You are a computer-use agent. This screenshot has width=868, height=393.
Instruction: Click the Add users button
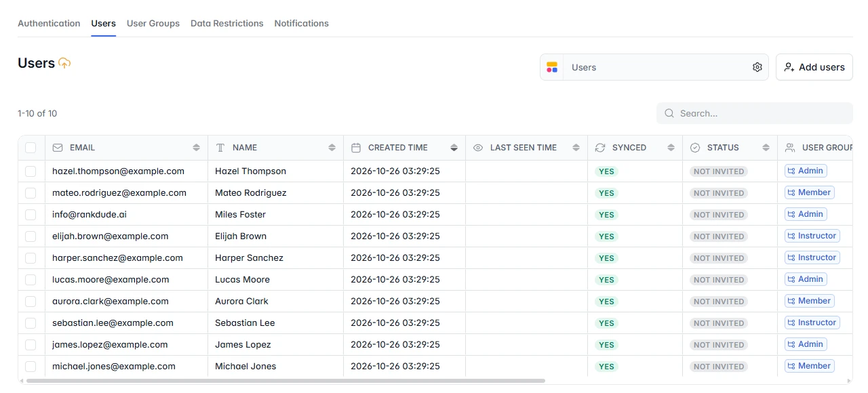pos(814,67)
